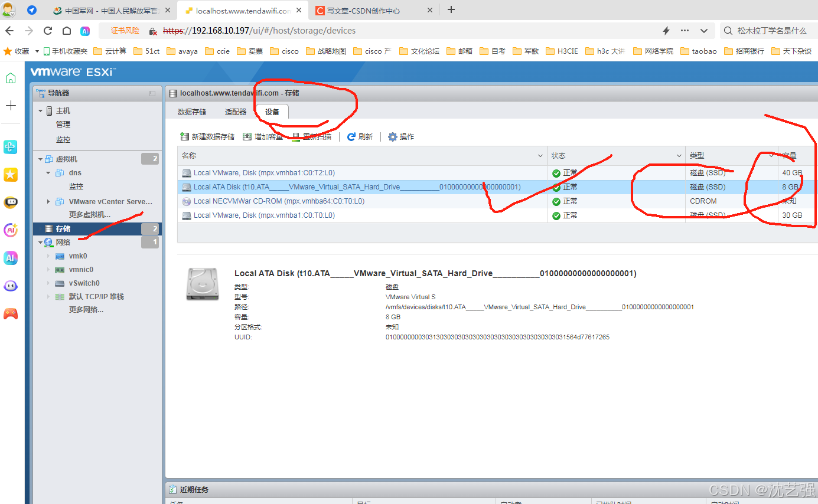Screen dimensions: 818x504
Task: Open the 名称 column dropdown arrow
Action: [540, 156]
